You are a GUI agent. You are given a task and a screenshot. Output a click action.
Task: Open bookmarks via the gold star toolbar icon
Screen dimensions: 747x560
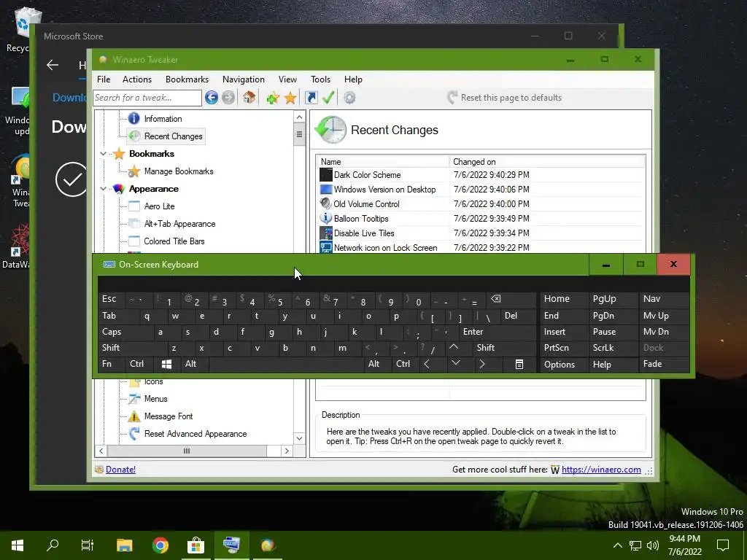pos(290,98)
